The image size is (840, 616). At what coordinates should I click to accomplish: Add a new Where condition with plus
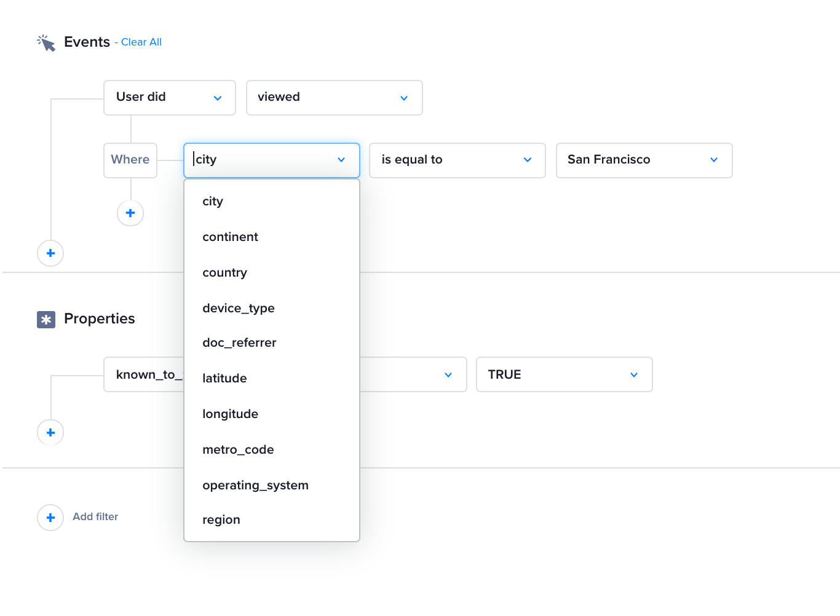click(x=130, y=213)
